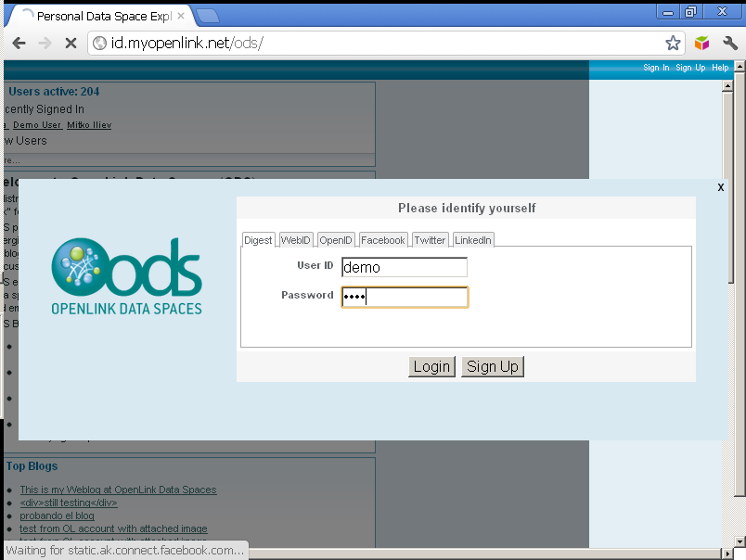
Task: Switch to the OpenID tab
Action: 336,240
